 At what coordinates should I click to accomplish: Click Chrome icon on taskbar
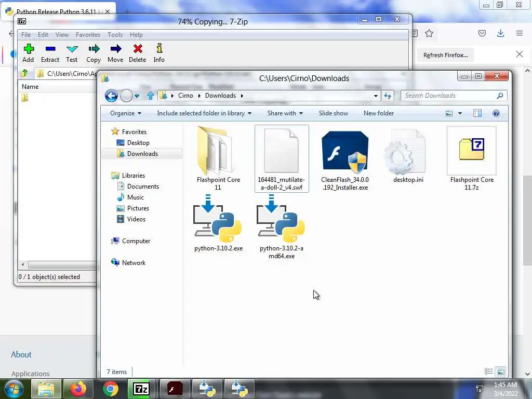110,389
